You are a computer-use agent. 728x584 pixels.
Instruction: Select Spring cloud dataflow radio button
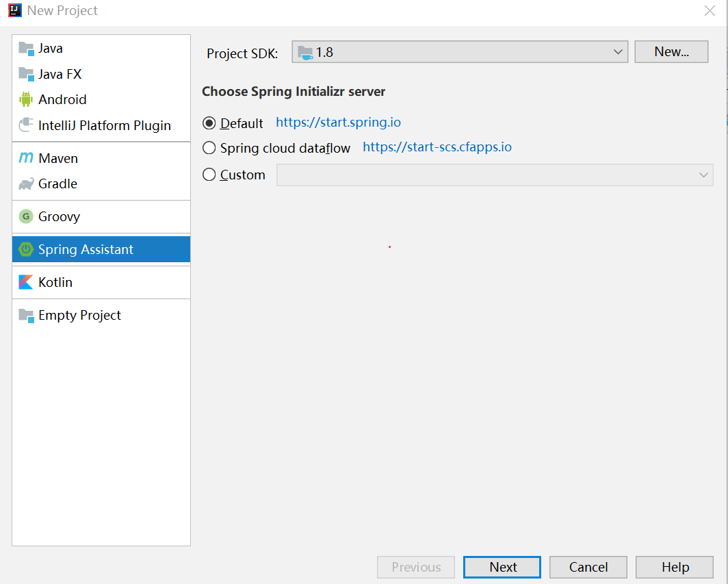point(209,148)
